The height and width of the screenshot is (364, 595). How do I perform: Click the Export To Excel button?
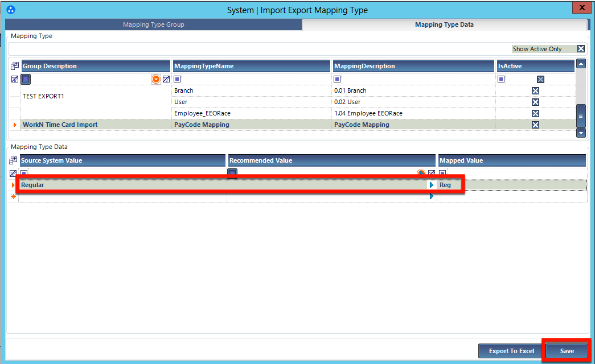(511, 351)
